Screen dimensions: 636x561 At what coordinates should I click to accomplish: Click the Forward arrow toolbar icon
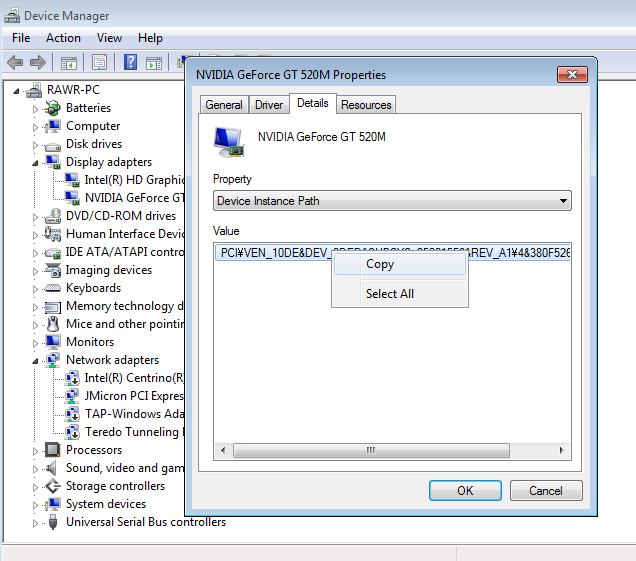[38, 62]
